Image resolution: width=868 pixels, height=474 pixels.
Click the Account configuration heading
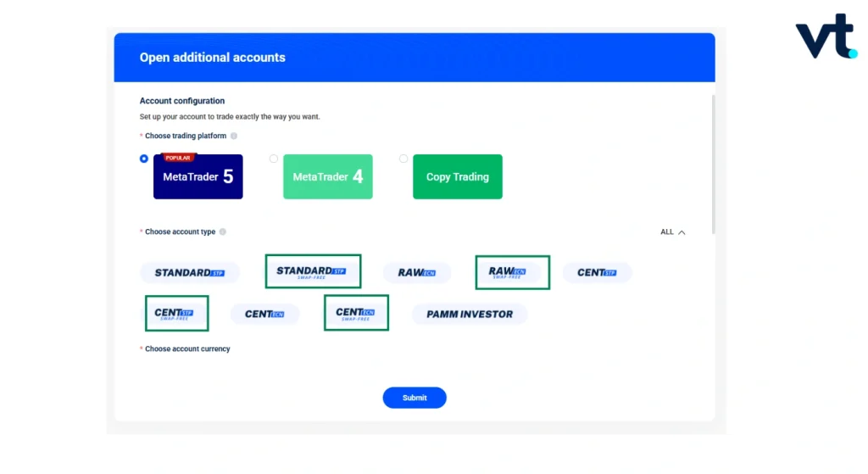point(182,101)
